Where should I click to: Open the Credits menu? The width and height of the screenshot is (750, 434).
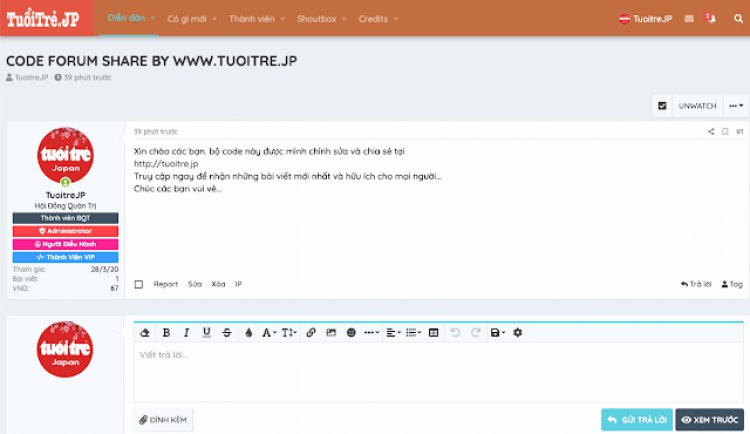click(x=373, y=19)
